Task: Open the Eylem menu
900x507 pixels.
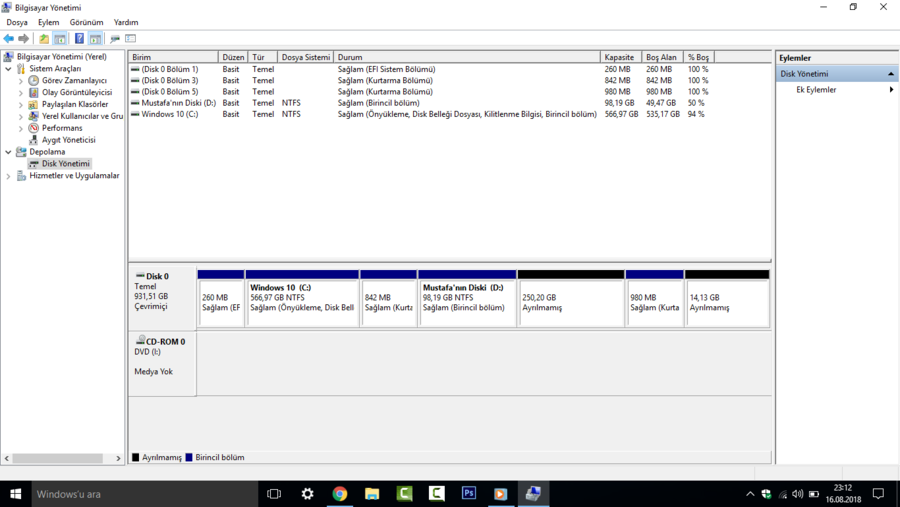Action: point(48,22)
